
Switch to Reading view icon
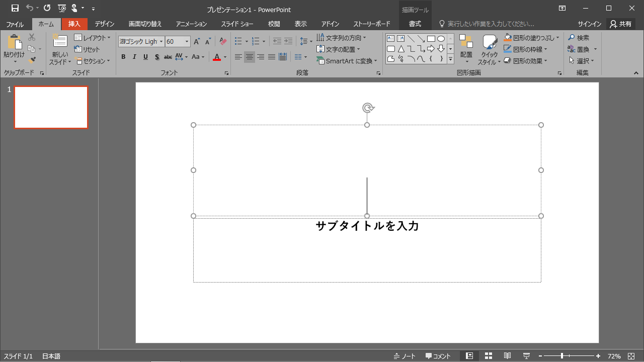pyautogui.click(x=508, y=356)
